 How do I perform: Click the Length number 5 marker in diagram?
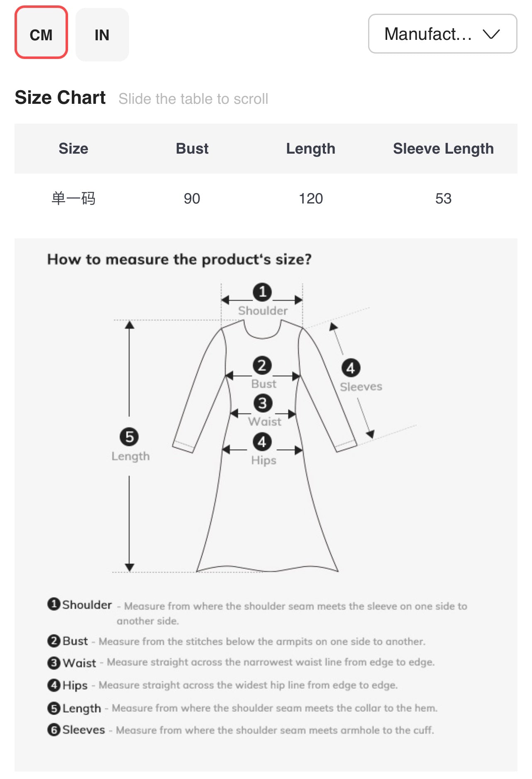(129, 437)
